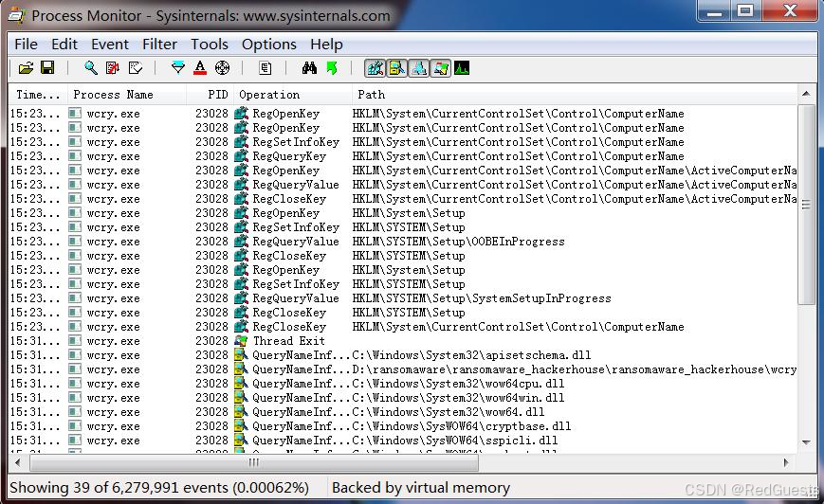Toggle Show File System Activity filter
The image size is (824, 504).
396,67
